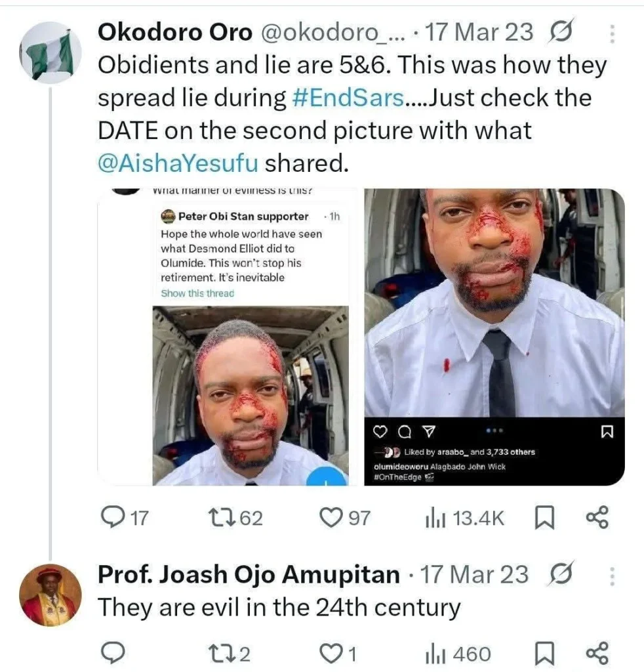Open Okodoro Oro's flag profile picture
644x672 pixels.
point(50,53)
